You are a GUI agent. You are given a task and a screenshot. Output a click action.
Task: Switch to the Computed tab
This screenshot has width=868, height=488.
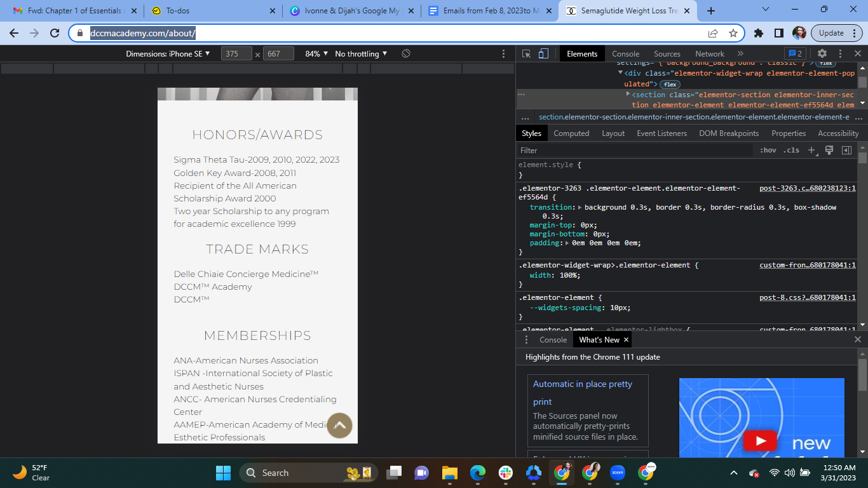[571, 133]
